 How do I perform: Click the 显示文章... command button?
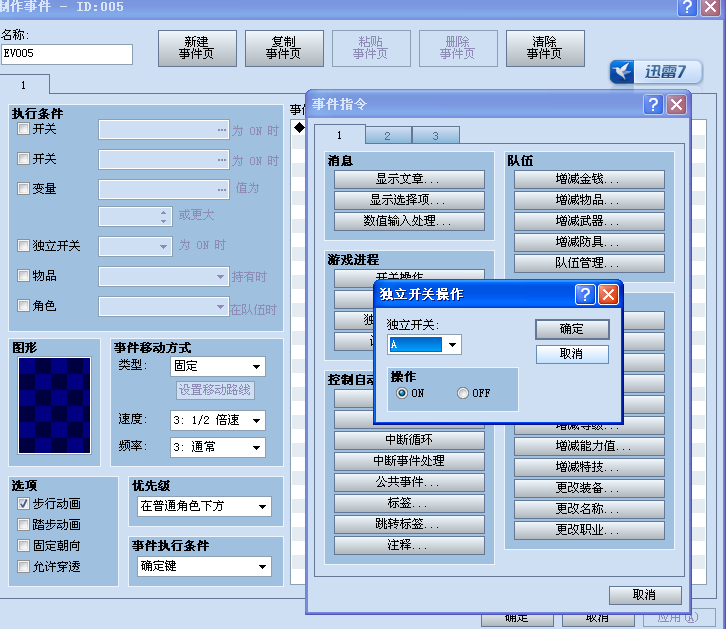point(409,179)
